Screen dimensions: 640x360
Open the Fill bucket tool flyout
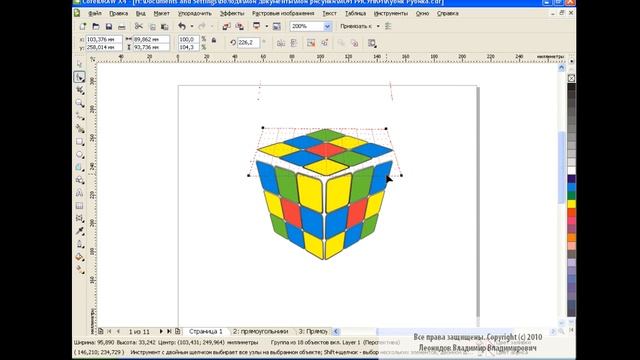[x=80, y=257]
